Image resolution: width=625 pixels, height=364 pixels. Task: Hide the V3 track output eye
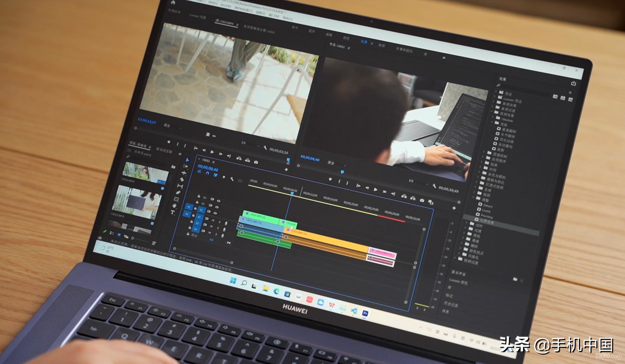pos(218,201)
